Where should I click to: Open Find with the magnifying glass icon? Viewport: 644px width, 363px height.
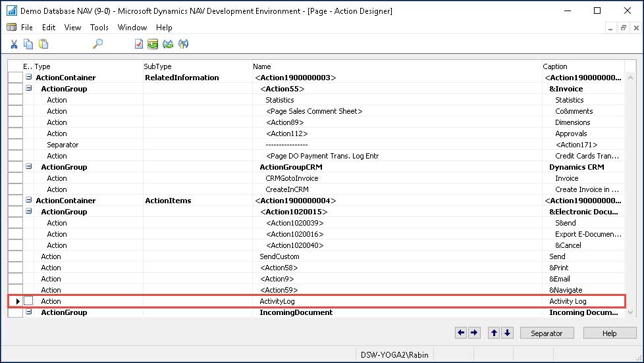(97, 44)
